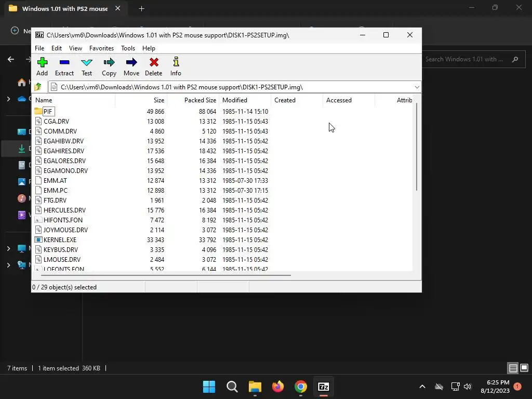This screenshot has width=532, height=399.
Task: Open the Help menu
Action: [149, 48]
